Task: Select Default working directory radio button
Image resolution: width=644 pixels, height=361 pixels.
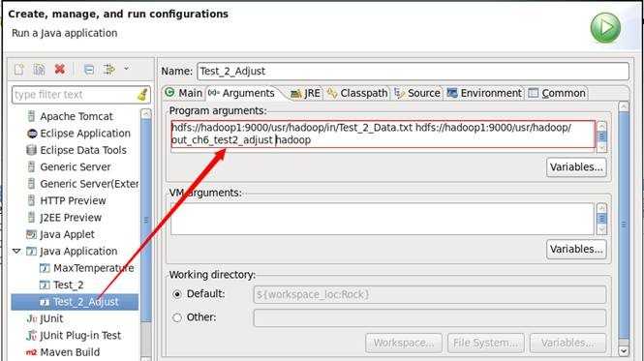Action: click(x=177, y=294)
